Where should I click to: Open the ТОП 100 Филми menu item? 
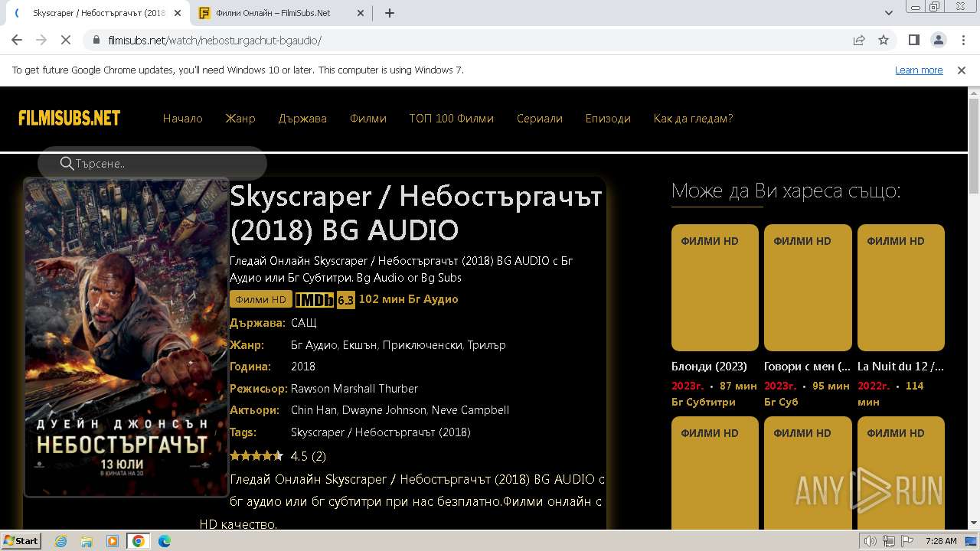pyautogui.click(x=452, y=119)
